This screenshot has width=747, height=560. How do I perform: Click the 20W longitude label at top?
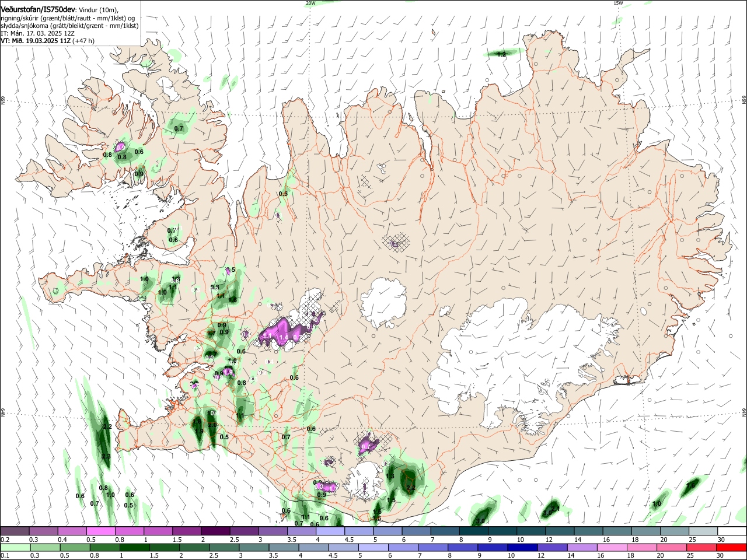pyautogui.click(x=310, y=3)
